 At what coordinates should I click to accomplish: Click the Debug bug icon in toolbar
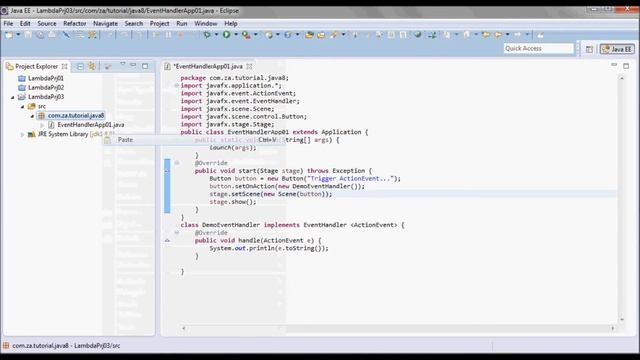click(x=207, y=35)
